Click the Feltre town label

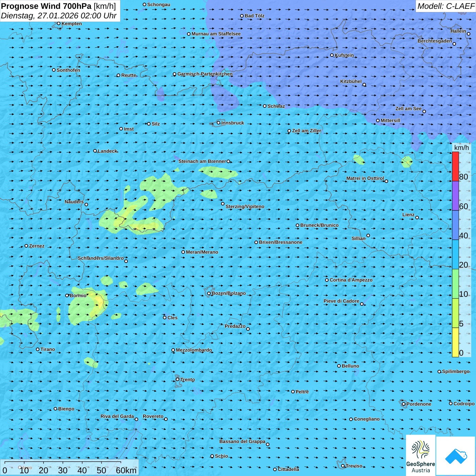[302, 392]
